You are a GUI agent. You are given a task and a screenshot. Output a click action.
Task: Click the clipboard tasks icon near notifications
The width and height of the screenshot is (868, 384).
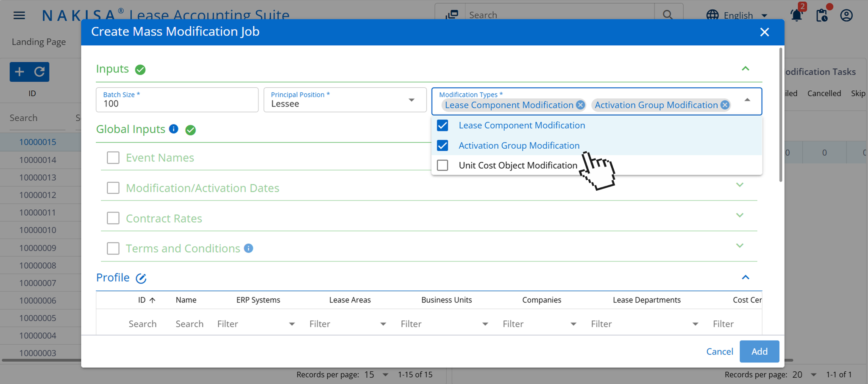(x=821, y=15)
